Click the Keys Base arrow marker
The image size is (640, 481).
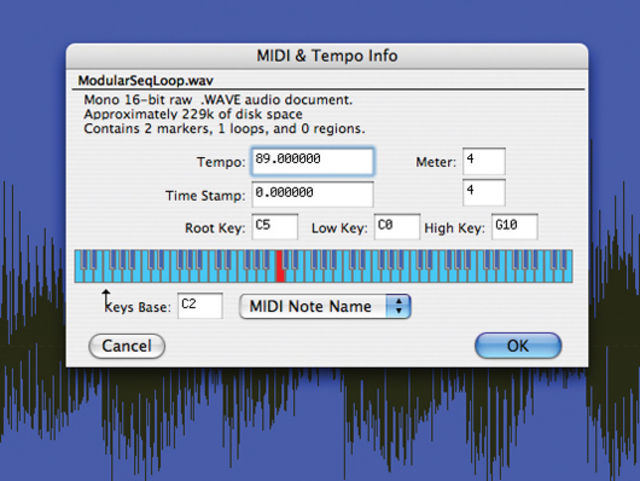click(106, 297)
